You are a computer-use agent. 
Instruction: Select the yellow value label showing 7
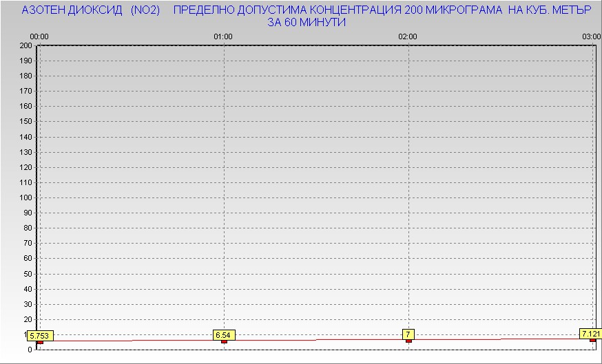click(x=408, y=334)
